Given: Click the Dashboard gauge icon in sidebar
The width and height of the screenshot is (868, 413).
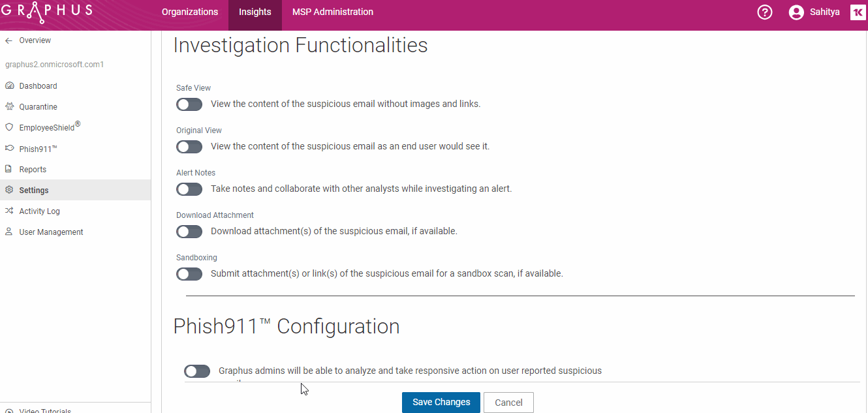Looking at the screenshot, I should pyautogui.click(x=9, y=86).
